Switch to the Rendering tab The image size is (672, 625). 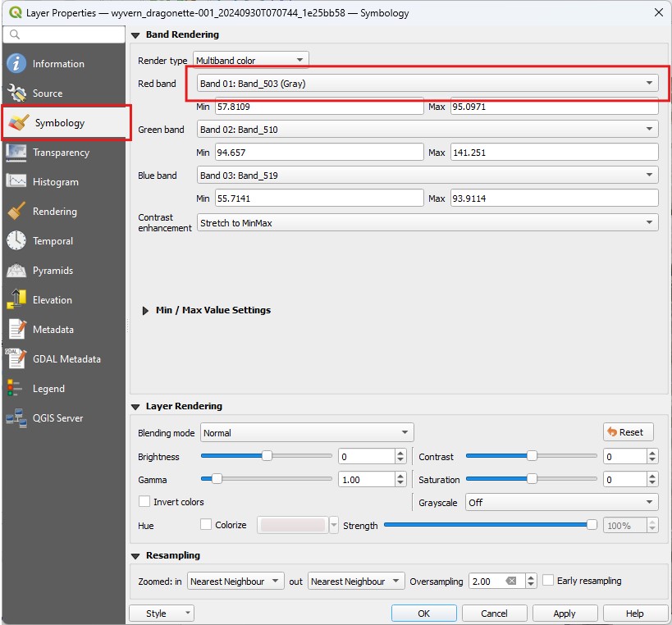[x=54, y=212]
